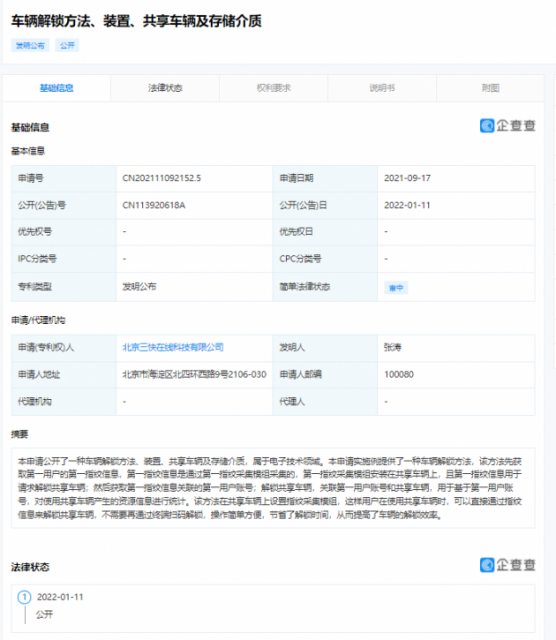
Task: Click the application number CN202111092152.5
Action: click(x=162, y=178)
